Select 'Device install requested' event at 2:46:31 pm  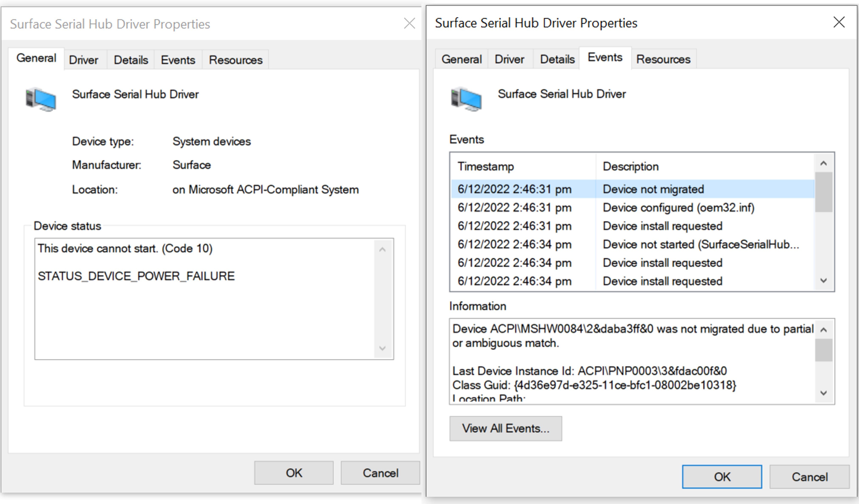pos(633,226)
